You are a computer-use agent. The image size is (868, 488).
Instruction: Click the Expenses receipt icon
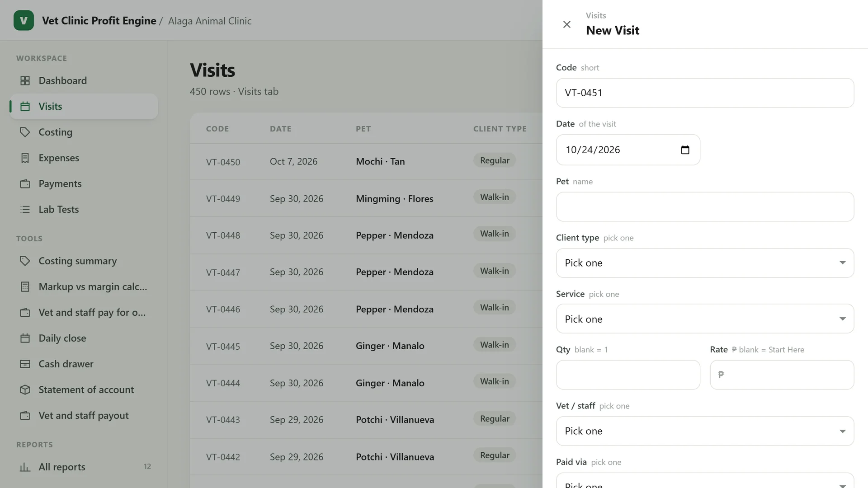click(x=25, y=158)
